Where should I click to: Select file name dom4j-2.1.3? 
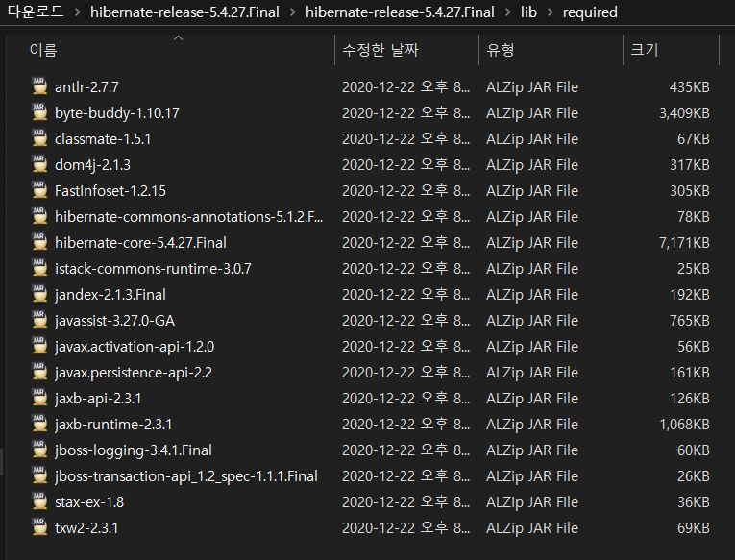[x=92, y=165]
